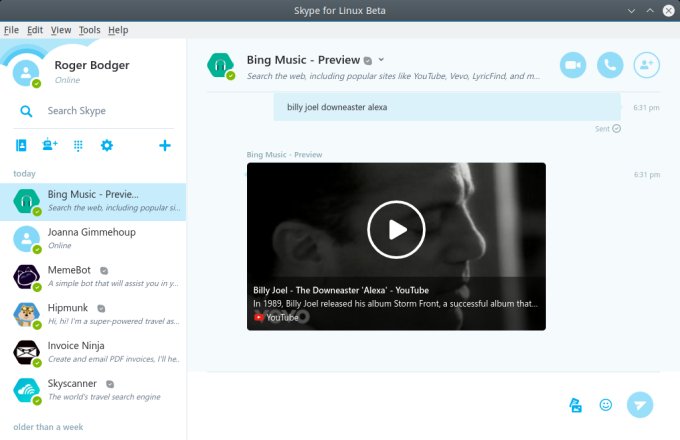Open the Hipmunk conversation

click(x=93, y=315)
